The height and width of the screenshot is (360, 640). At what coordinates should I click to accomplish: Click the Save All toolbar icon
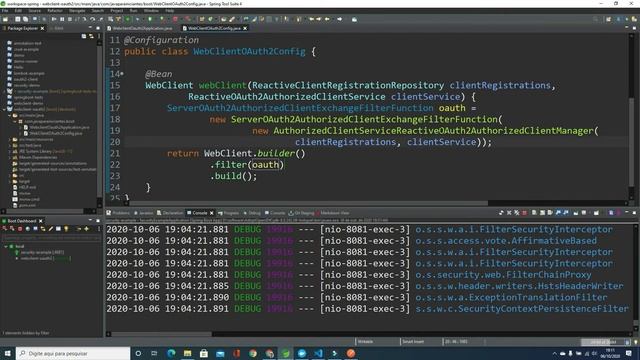pos(25,19)
